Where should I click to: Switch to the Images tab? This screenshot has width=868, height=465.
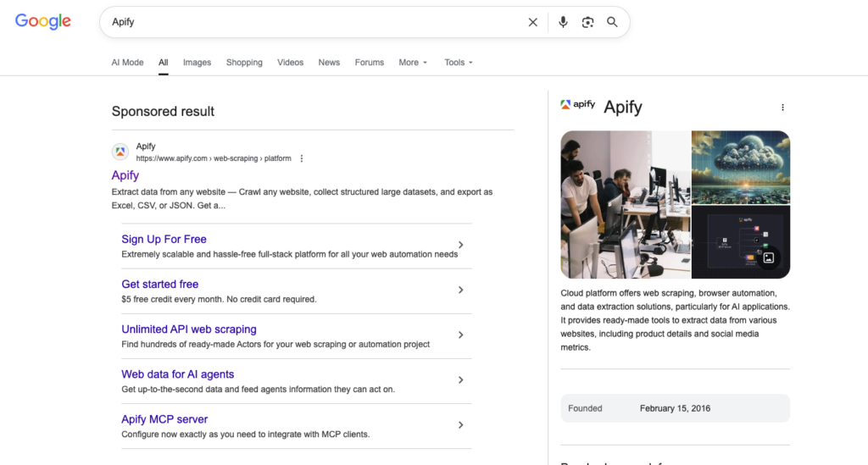[197, 63]
